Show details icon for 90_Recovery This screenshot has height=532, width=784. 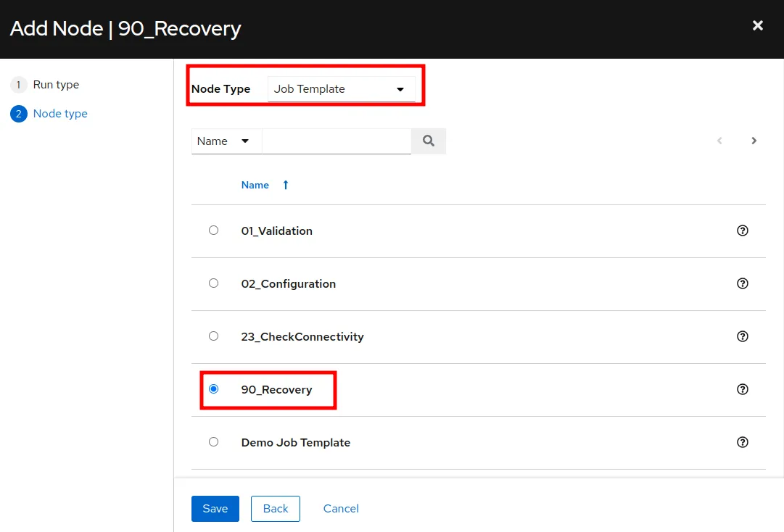742,389
